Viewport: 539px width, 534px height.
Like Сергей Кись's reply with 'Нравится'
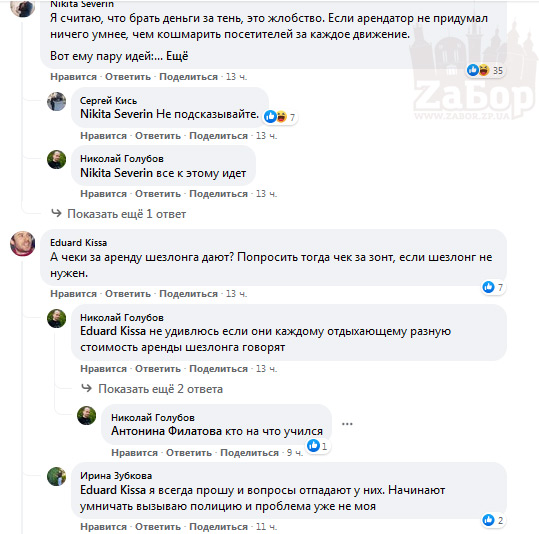[x=103, y=135]
